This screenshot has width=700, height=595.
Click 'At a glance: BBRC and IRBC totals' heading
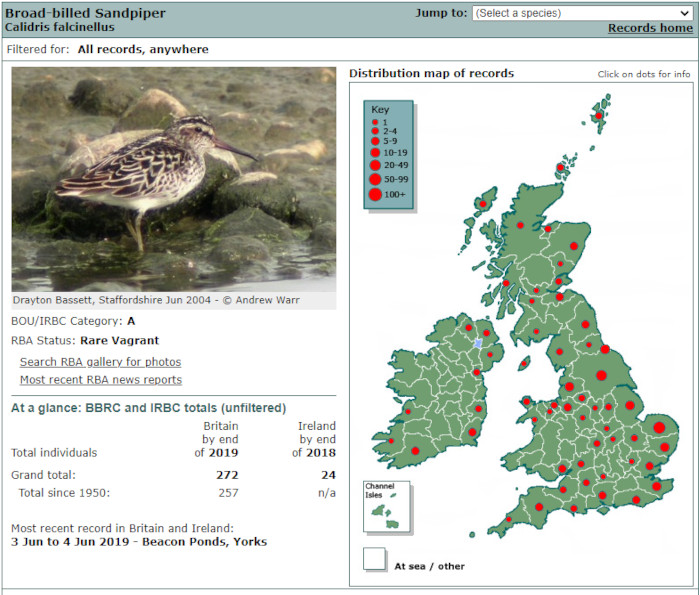click(149, 408)
